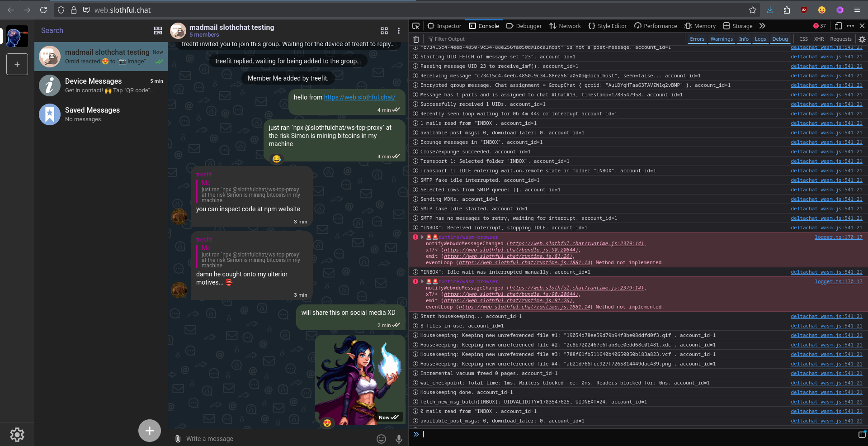The height and width of the screenshot is (446, 868).
Task: Activate the devtools element picker
Action: (x=416, y=26)
